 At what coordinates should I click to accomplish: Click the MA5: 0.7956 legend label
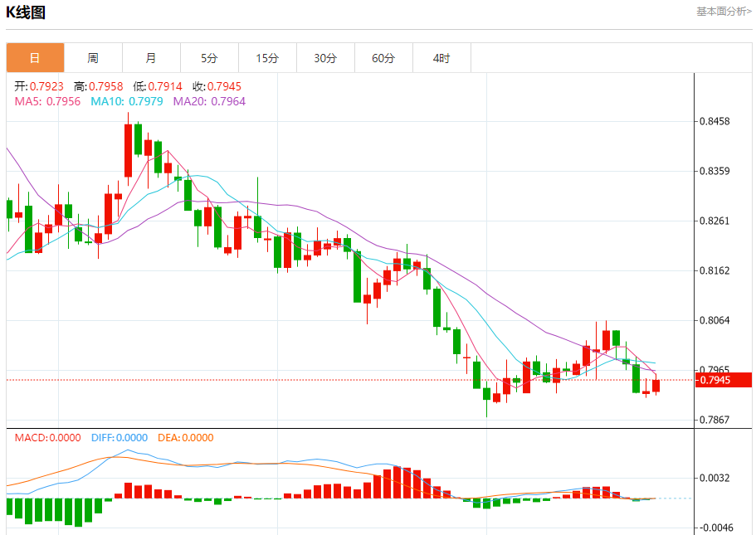tap(48, 101)
